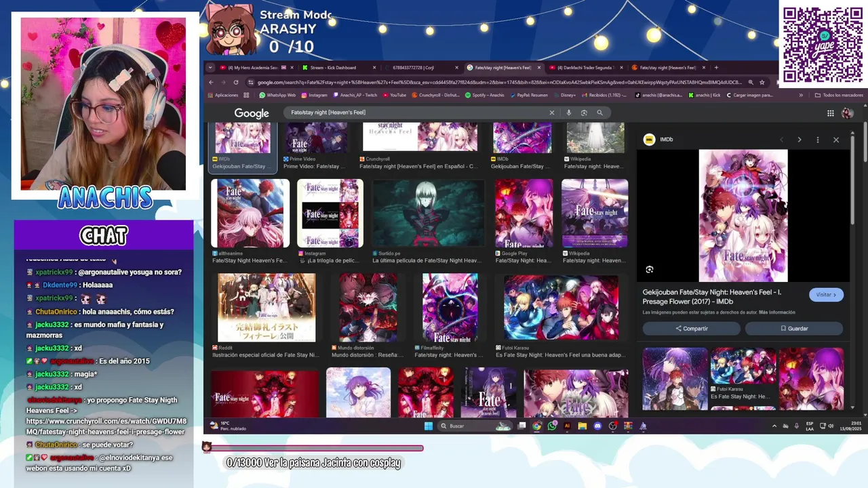Open a new browser tab
868x488 pixels.
[716, 67]
